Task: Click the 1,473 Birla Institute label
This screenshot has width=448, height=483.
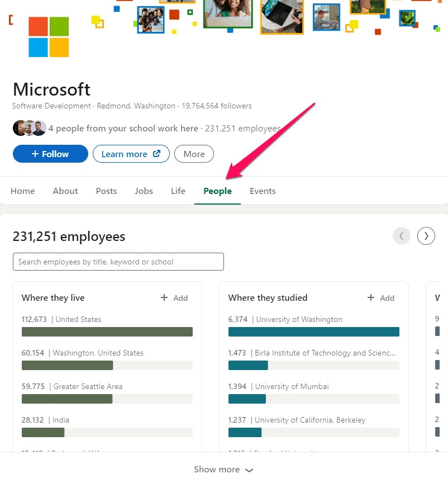Action: tap(312, 353)
